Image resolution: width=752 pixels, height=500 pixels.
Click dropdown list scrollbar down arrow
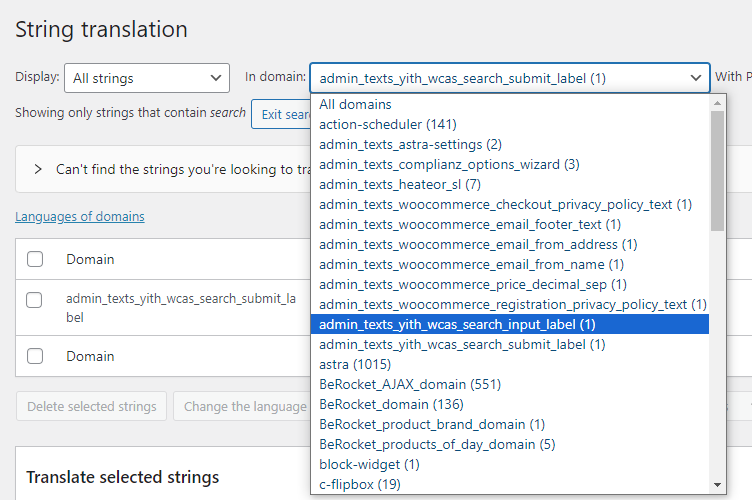717,485
